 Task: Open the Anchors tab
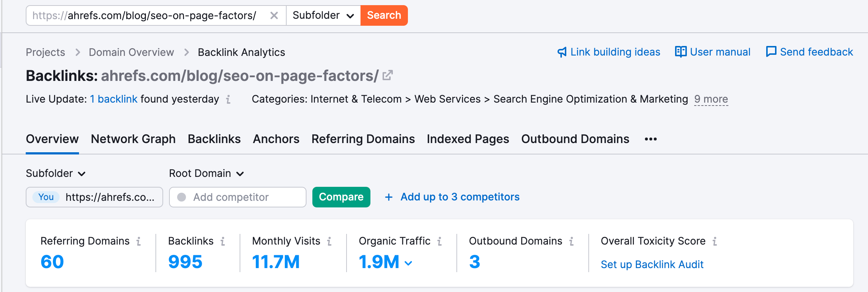pos(276,139)
